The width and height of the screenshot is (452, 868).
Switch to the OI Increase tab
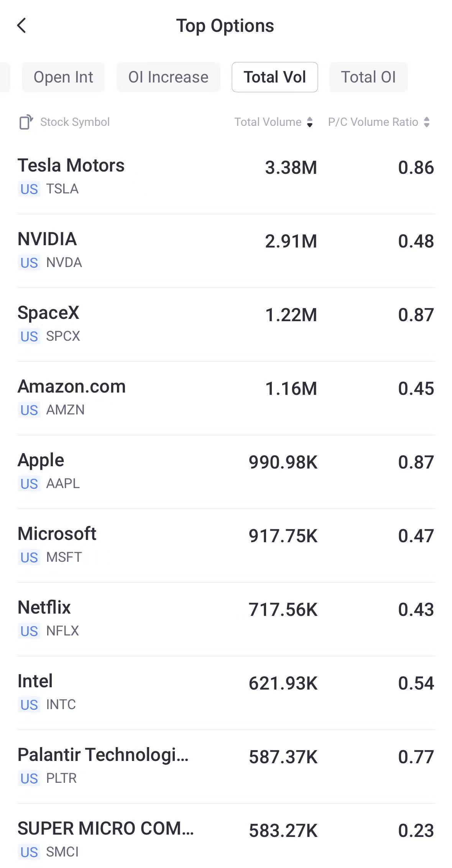click(168, 77)
